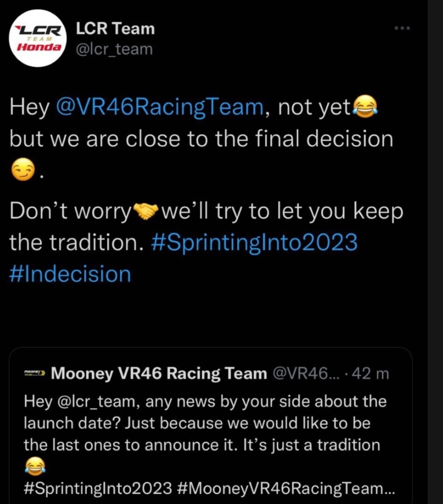Open the @lcr_team handle under the name
Image resolution: width=443 pixels, height=504 pixels.
pyautogui.click(x=114, y=49)
